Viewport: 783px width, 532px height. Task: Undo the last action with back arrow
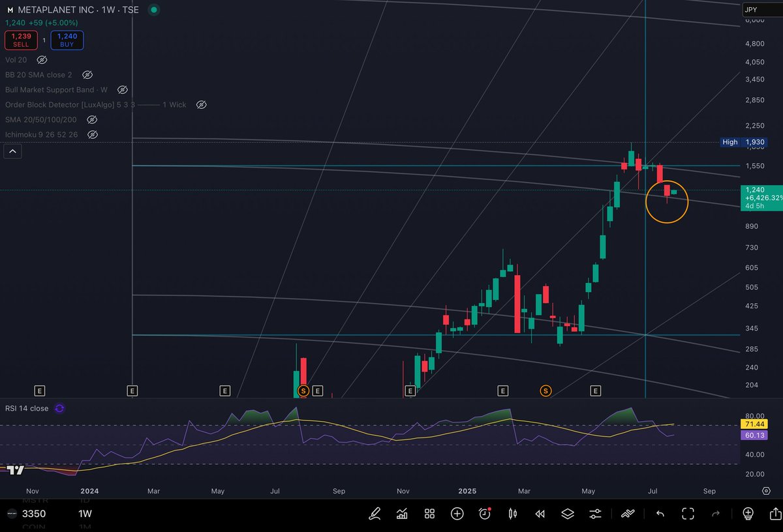click(x=660, y=514)
